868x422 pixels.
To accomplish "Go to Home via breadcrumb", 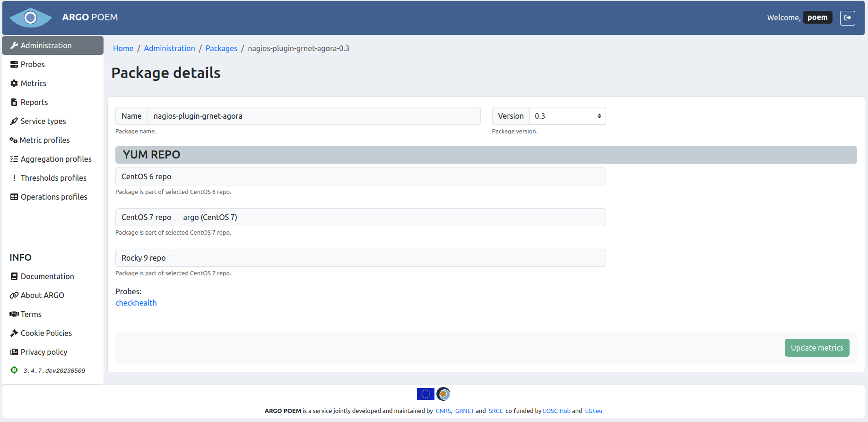I will click(123, 48).
